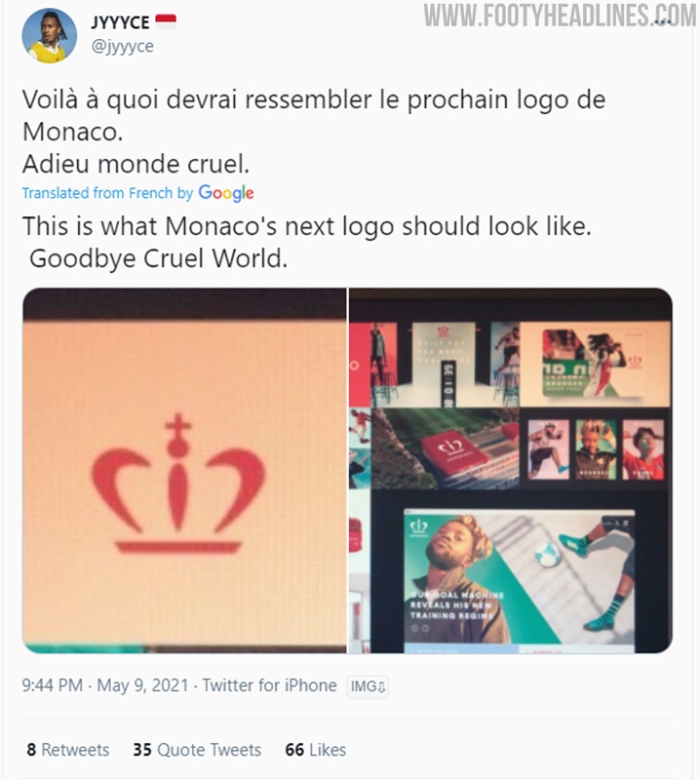Open the tweet's three-dot more options menu
700x780 pixels.
click(662, 21)
